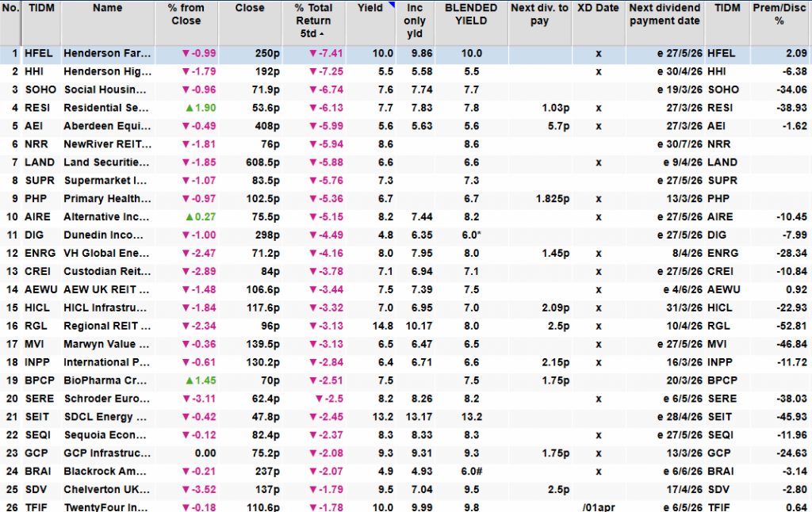Click the Next dividend payment date header

(x=665, y=14)
